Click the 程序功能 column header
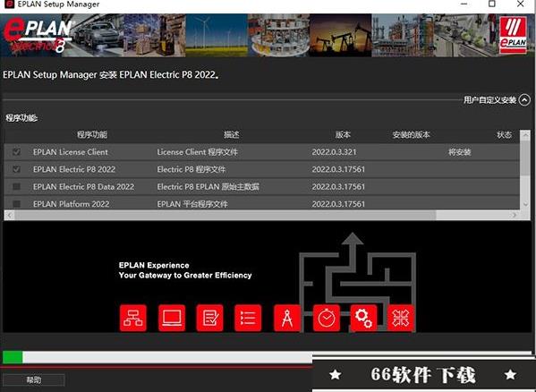536x392 pixels. pyautogui.click(x=92, y=134)
